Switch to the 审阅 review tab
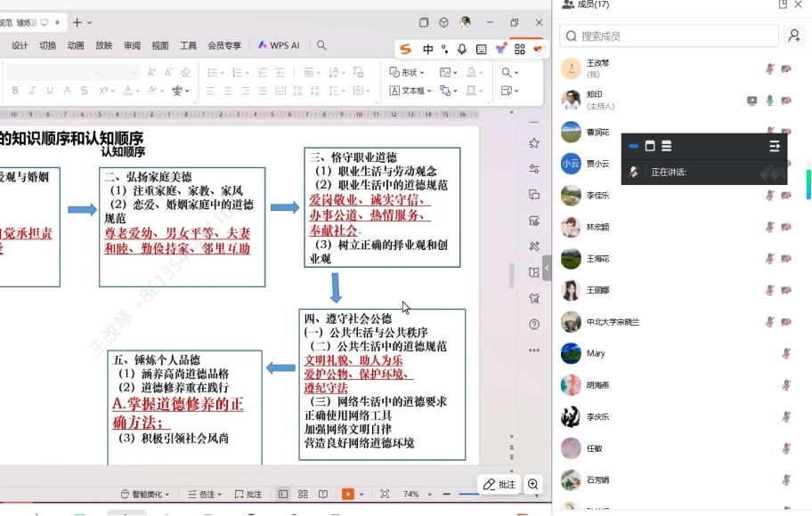Viewport: 812px width, 516px height. tap(132, 45)
